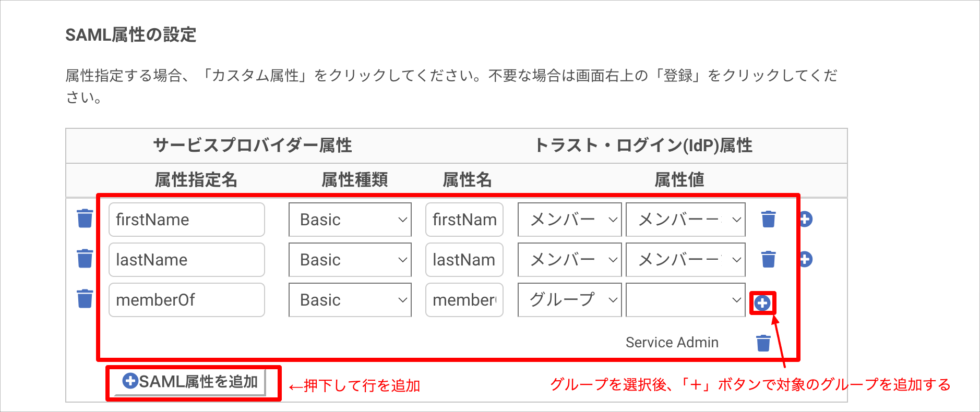Screen dimensions: 980x412
Task: Add another value with the lastName row plus icon
Action: [805, 259]
